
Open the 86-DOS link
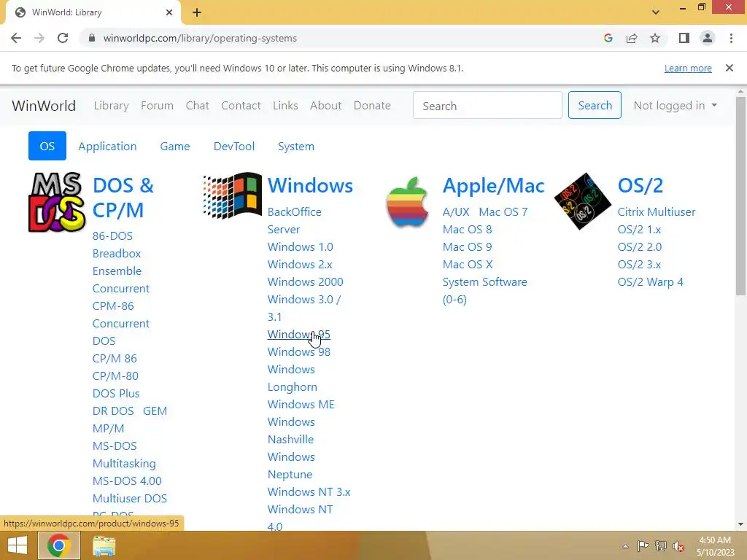(x=112, y=236)
